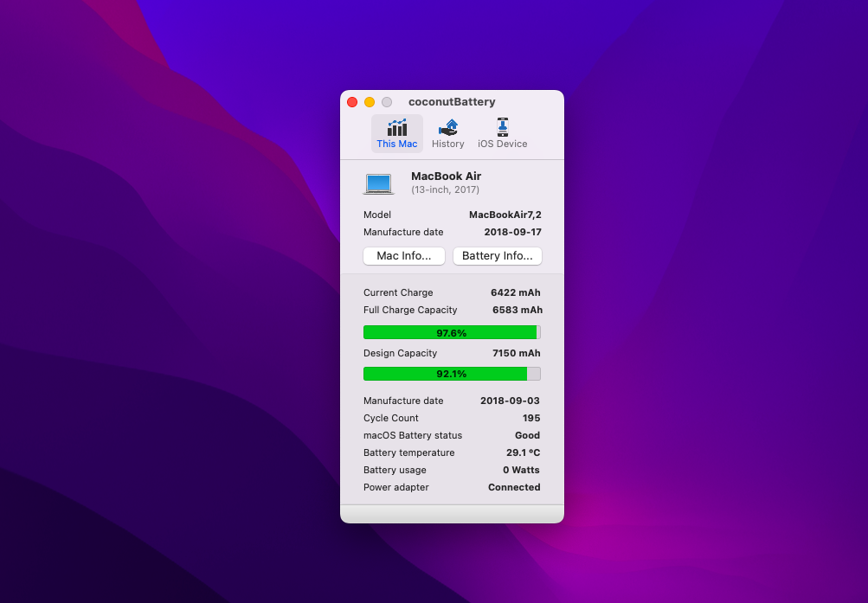Click the gray zoom window button

click(x=387, y=102)
